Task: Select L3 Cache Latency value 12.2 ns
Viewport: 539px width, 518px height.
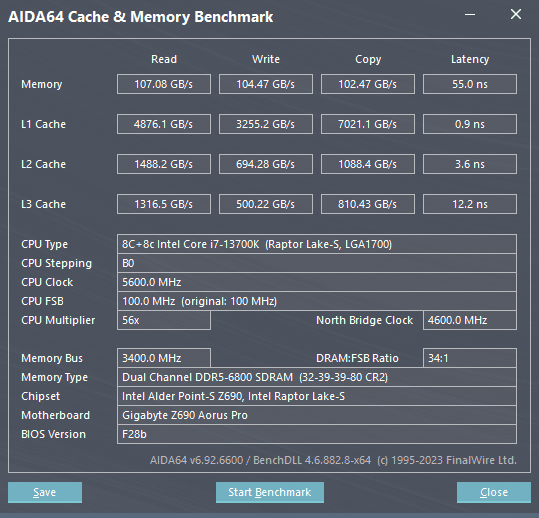Action: click(x=470, y=204)
